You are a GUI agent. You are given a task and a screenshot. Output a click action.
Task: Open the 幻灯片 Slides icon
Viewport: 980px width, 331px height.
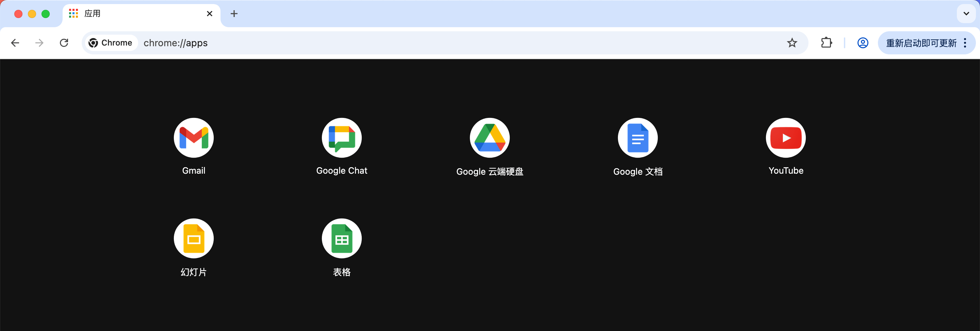[194, 238]
